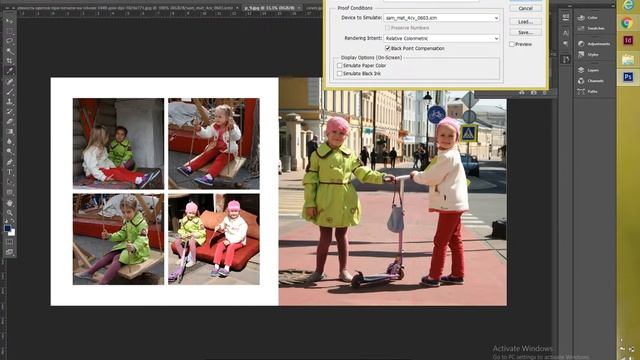
Task: Select the Healing Brush tool
Action: (x=9, y=81)
